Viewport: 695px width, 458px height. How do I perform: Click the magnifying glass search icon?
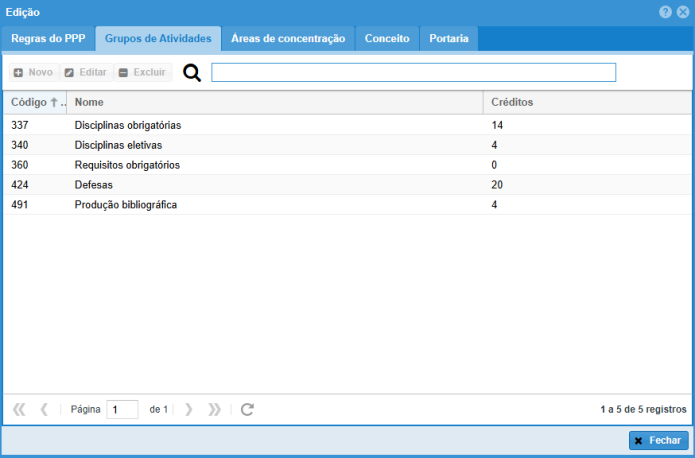(192, 73)
